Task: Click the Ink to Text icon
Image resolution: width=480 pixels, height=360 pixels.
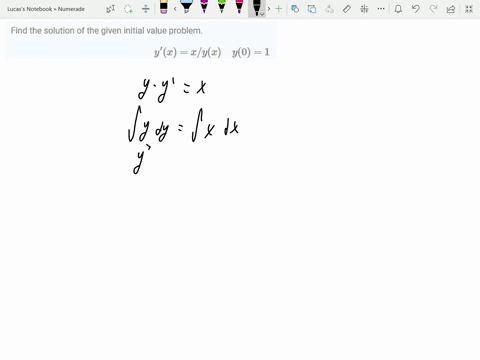Action: (329, 9)
